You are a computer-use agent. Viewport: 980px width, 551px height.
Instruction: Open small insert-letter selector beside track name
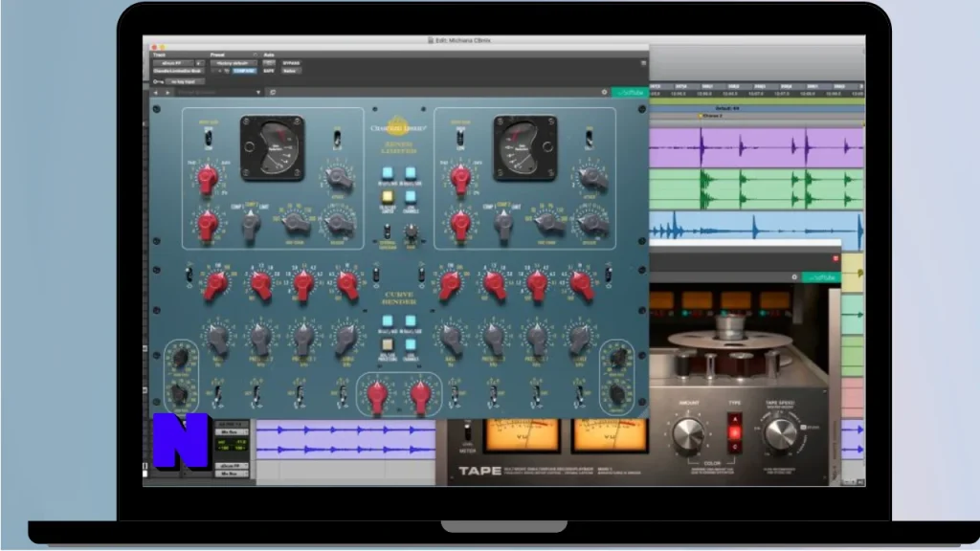(199, 63)
